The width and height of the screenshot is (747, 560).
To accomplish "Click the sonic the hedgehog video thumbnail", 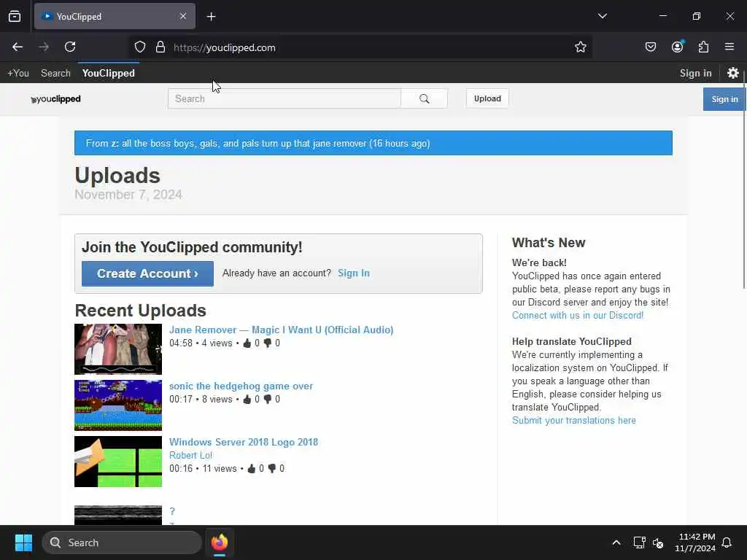I will click(118, 405).
